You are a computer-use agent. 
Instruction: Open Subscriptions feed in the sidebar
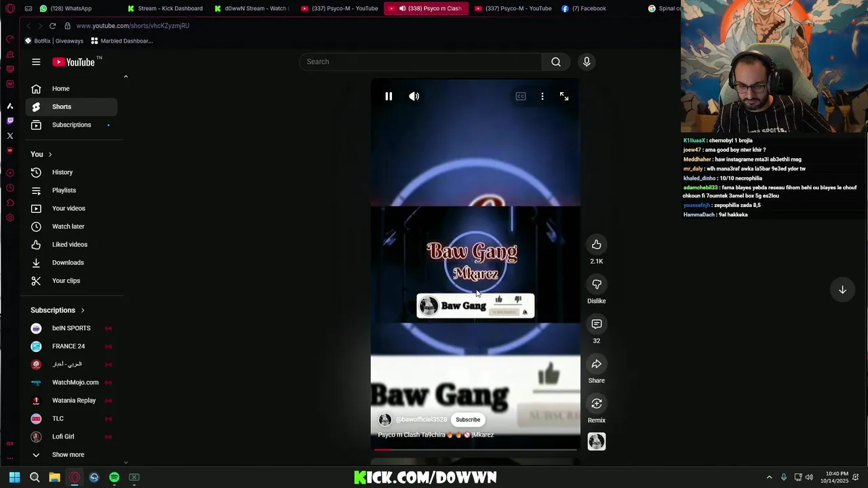[x=71, y=125]
